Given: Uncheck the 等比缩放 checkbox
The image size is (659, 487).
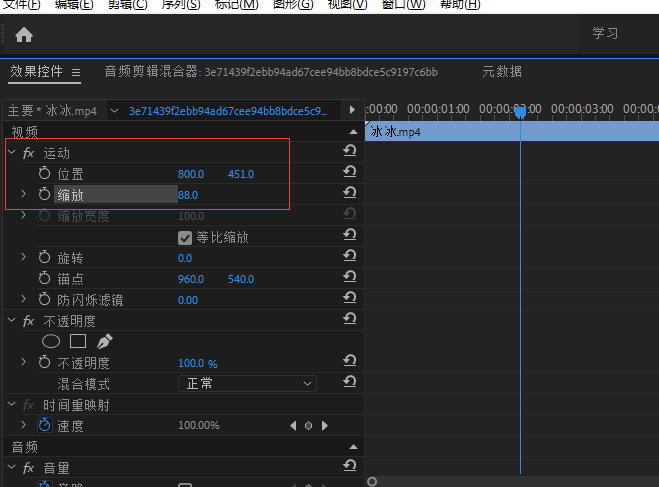Looking at the screenshot, I should point(185,238).
